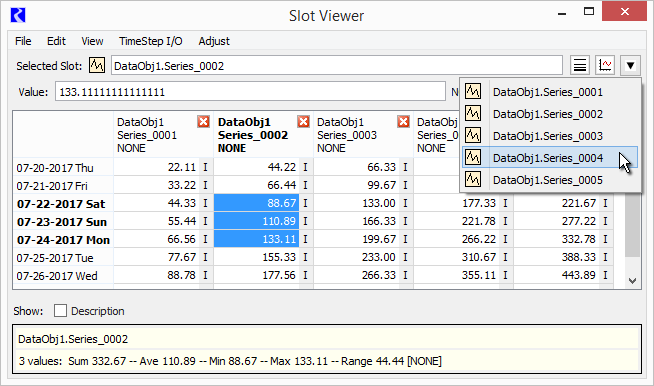The image size is (654, 386).
Task: Remove the Series_0003 column with red X
Action: (x=403, y=121)
